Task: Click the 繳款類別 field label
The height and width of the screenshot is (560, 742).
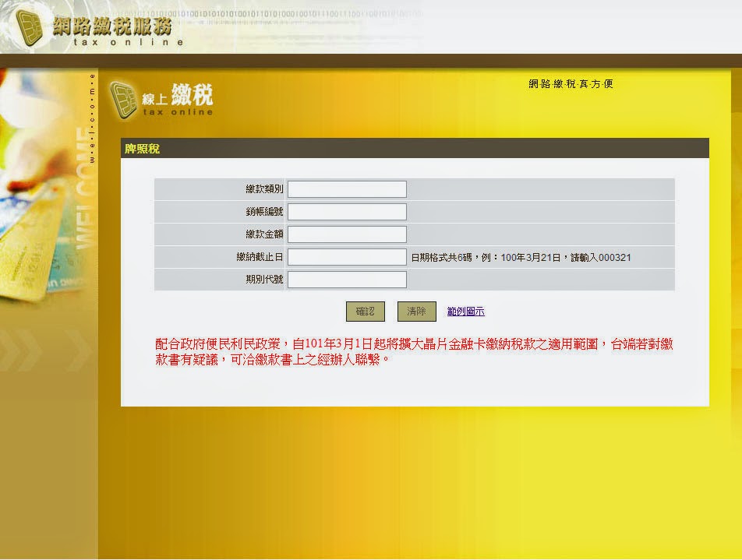Action: (x=264, y=189)
